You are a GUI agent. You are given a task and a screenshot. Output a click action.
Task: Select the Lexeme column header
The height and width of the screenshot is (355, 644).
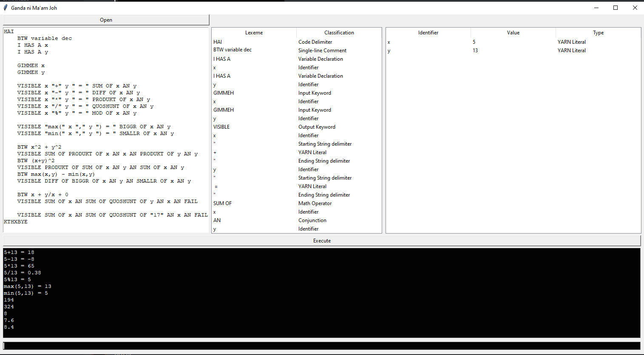[254, 33]
